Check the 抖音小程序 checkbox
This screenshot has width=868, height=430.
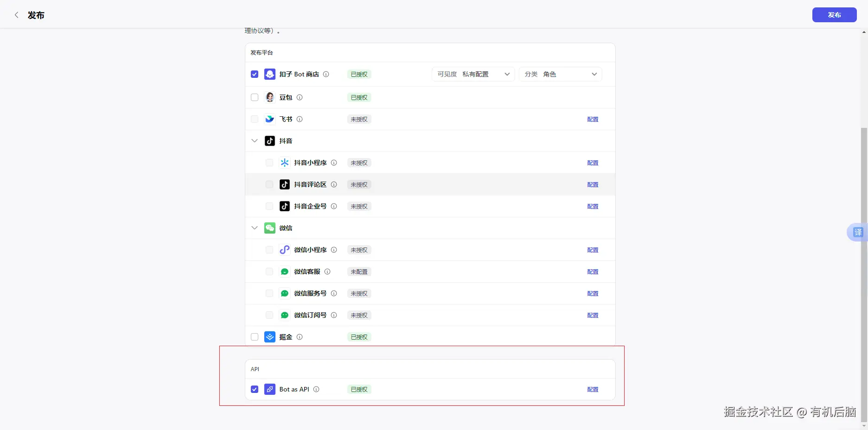(x=269, y=163)
